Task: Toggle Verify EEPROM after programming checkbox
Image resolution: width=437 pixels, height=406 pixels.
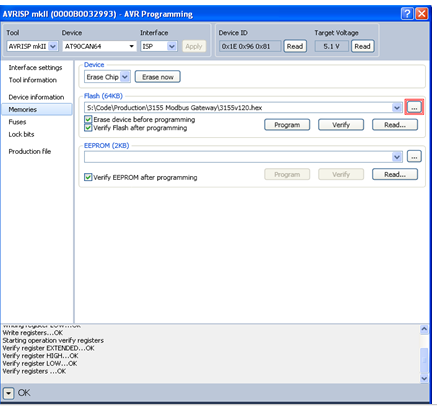Action: point(88,177)
